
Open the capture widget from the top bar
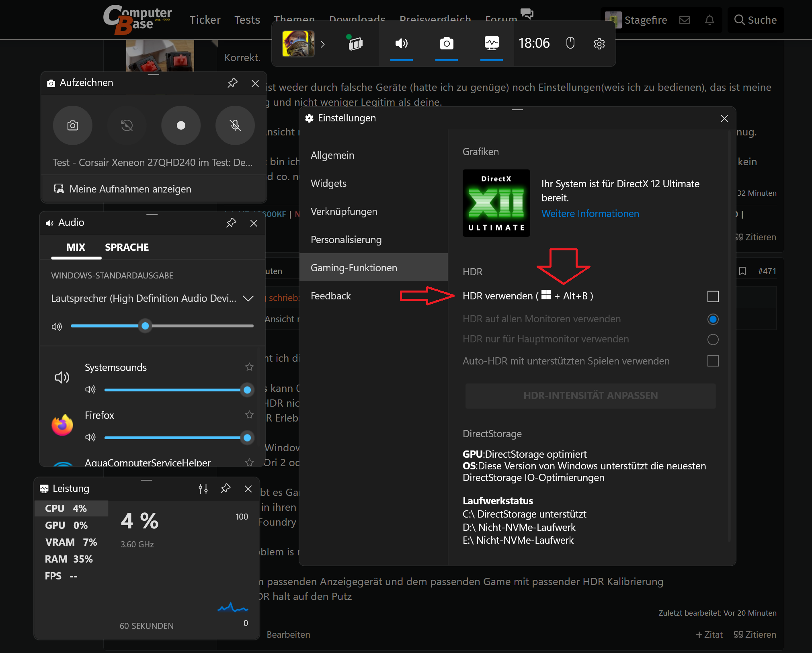[x=447, y=43]
